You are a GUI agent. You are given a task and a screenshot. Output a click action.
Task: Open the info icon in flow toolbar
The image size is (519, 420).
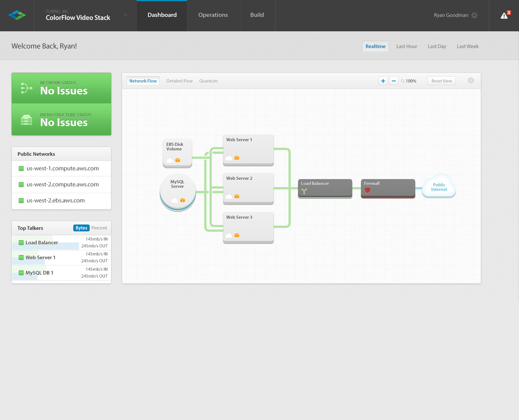(471, 81)
